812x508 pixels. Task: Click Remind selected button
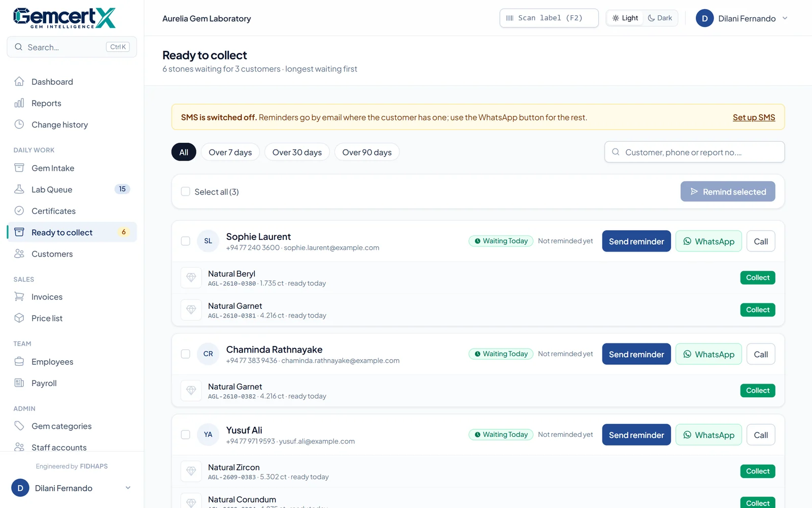tap(728, 192)
